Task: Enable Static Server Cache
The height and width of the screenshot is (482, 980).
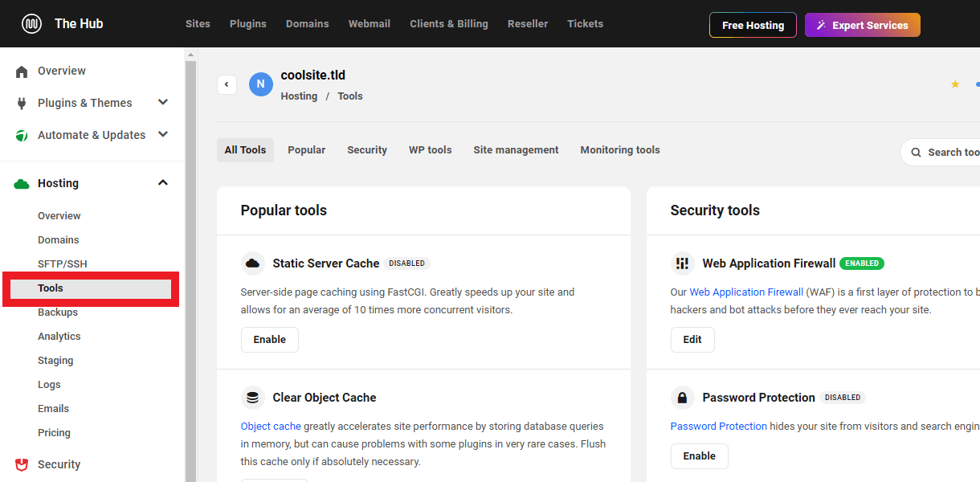Action: tap(270, 340)
